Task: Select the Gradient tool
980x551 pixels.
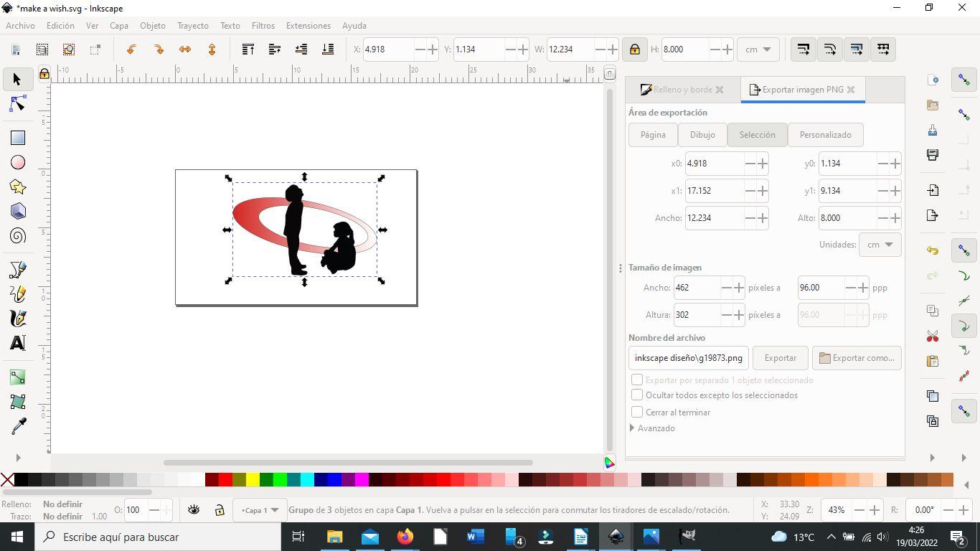Action: pos(17,377)
